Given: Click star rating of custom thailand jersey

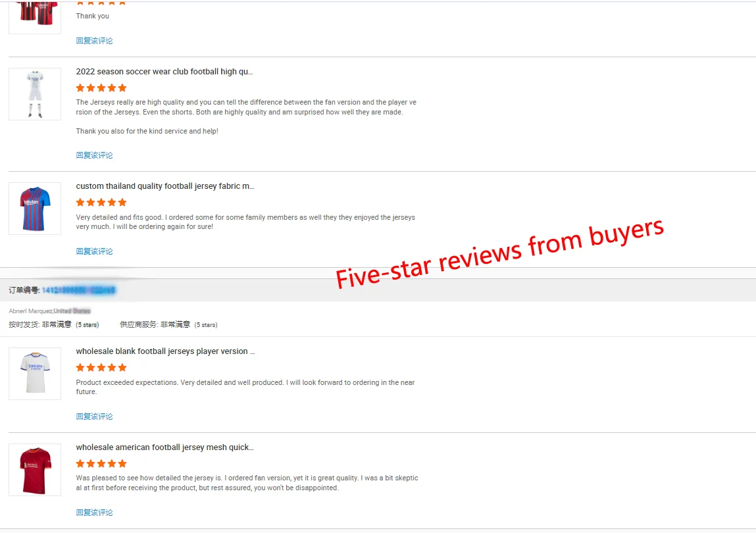Looking at the screenshot, I should pos(101,202).
